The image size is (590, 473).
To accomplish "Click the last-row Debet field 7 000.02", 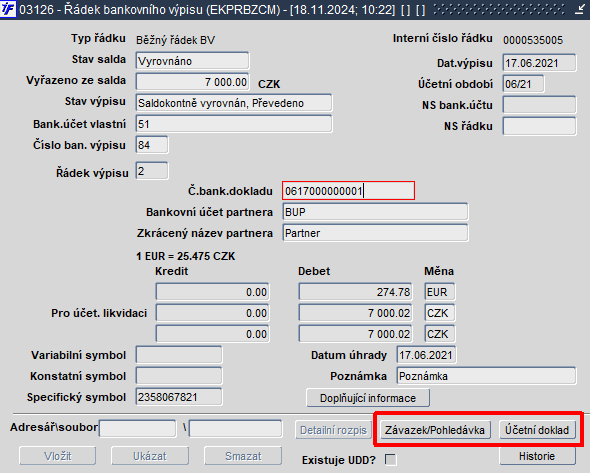I will (x=355, y=334).
